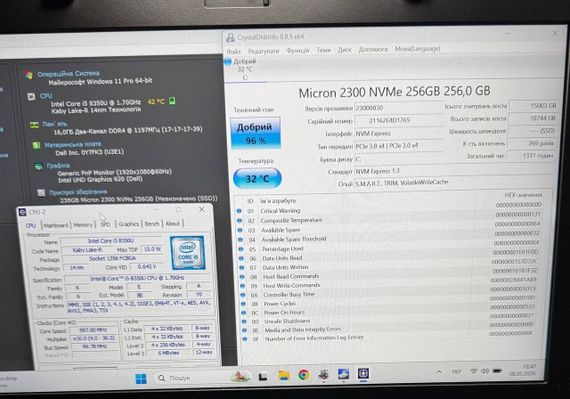Click the CrystalDiskInfo title bar icon
This screenshot has height=399, width=570.
click(x=230, y=37)
